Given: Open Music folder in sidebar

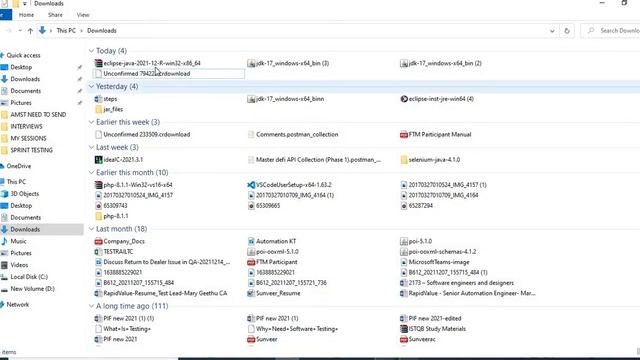Looking at the screenshot, I should click(x=18, y=241).
